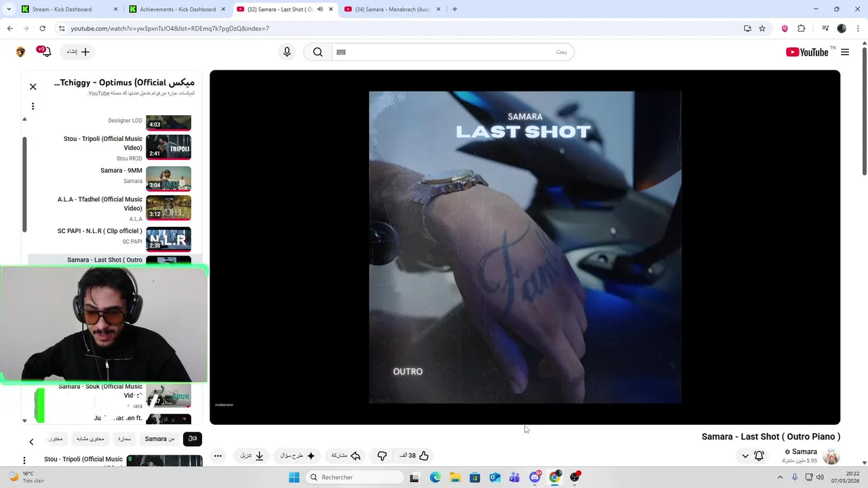Select the 'سمارة' filter chip

pos(124,439)
